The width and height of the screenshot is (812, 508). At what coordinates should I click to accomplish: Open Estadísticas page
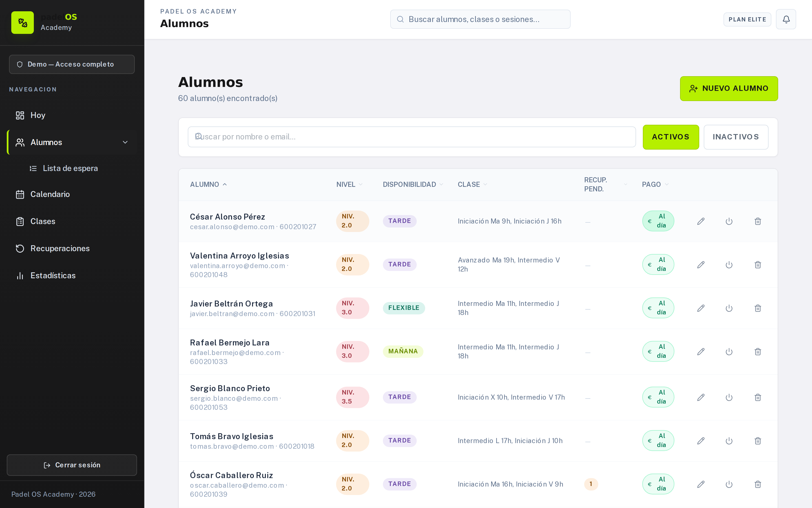pyautogui.click(x=71, y=275)
